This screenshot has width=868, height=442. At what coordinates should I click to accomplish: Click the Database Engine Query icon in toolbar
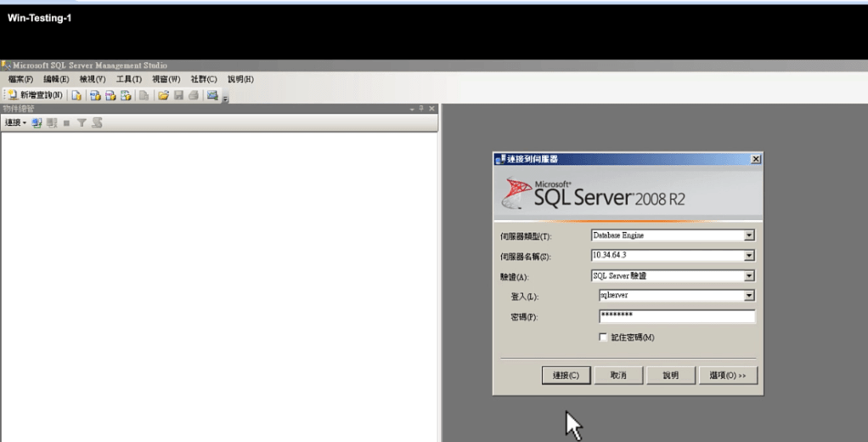pos(76,95)
